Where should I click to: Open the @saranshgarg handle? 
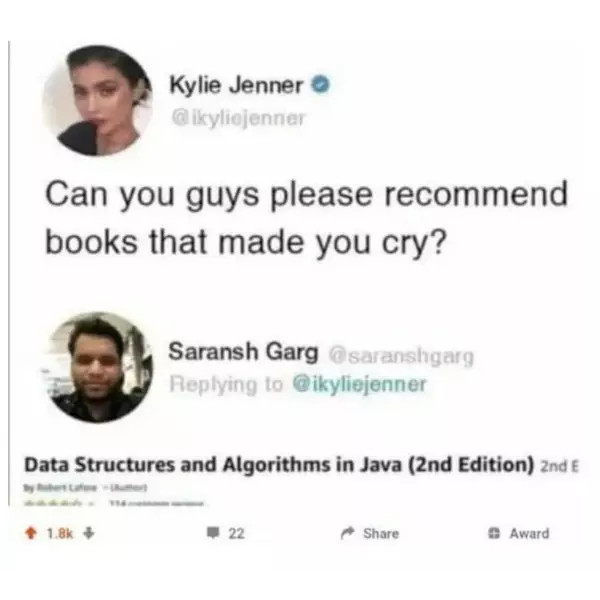(x=401, y=357)
